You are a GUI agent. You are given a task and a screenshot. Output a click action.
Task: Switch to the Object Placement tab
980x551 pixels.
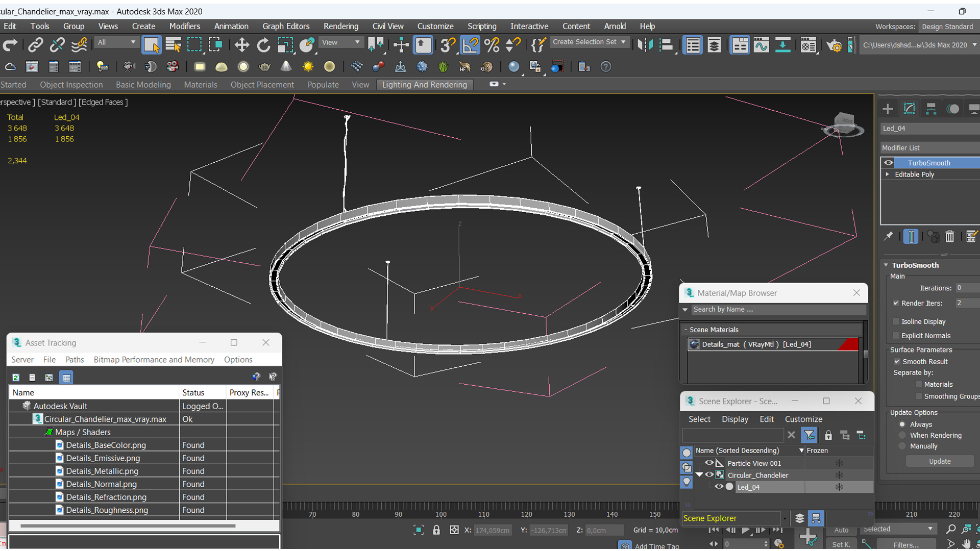pos(262,85)
